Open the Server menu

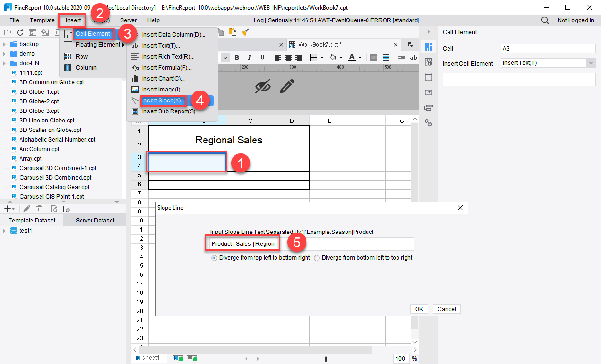[127, 20]
